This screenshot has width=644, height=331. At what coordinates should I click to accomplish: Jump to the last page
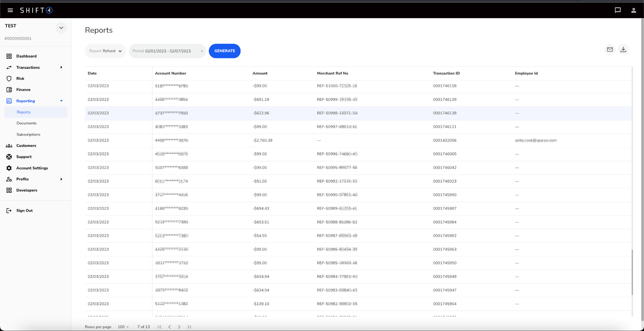189,327
